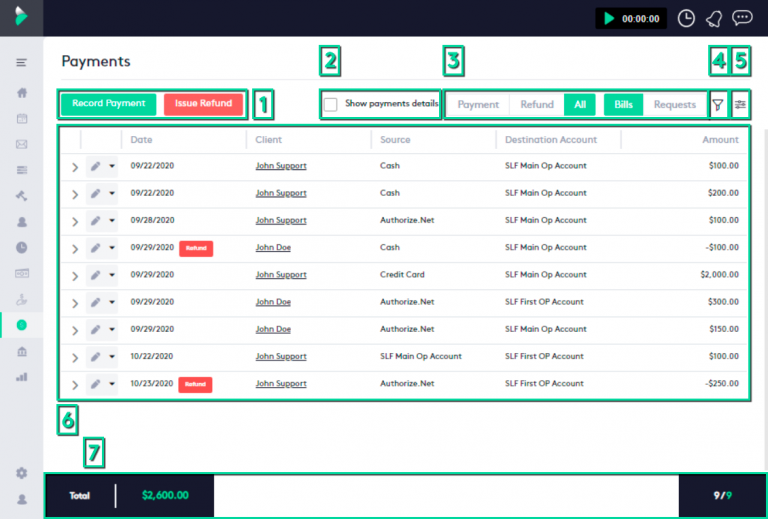Open the calendar icon in sidebar
This screenshot has height=519, width=768.
22,118
